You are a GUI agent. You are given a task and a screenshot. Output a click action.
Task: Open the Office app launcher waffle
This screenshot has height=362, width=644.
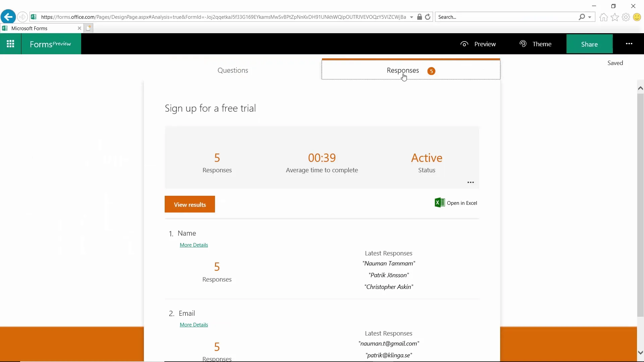coord(10,44)
